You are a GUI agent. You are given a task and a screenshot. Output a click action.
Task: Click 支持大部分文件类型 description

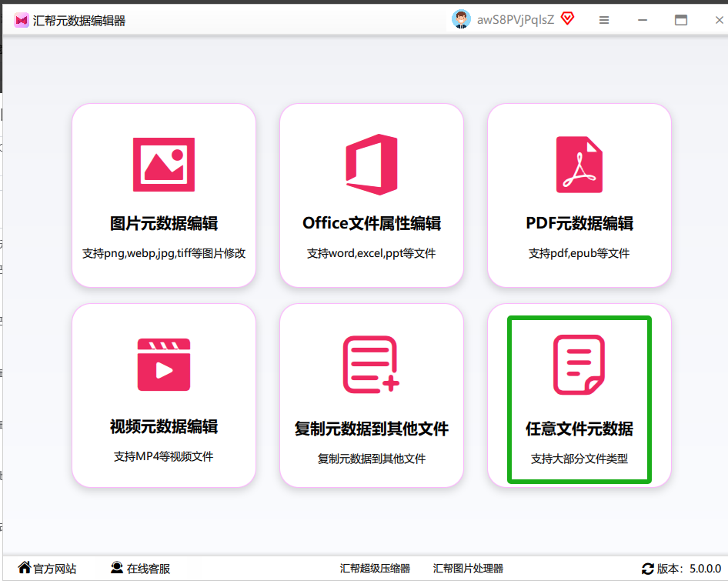click(x=579, y=459)
